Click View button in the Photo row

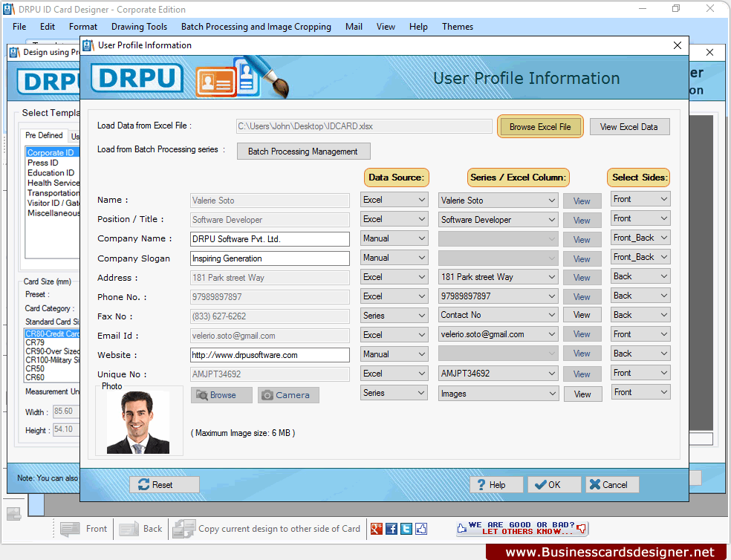click(x=582, y=394)
